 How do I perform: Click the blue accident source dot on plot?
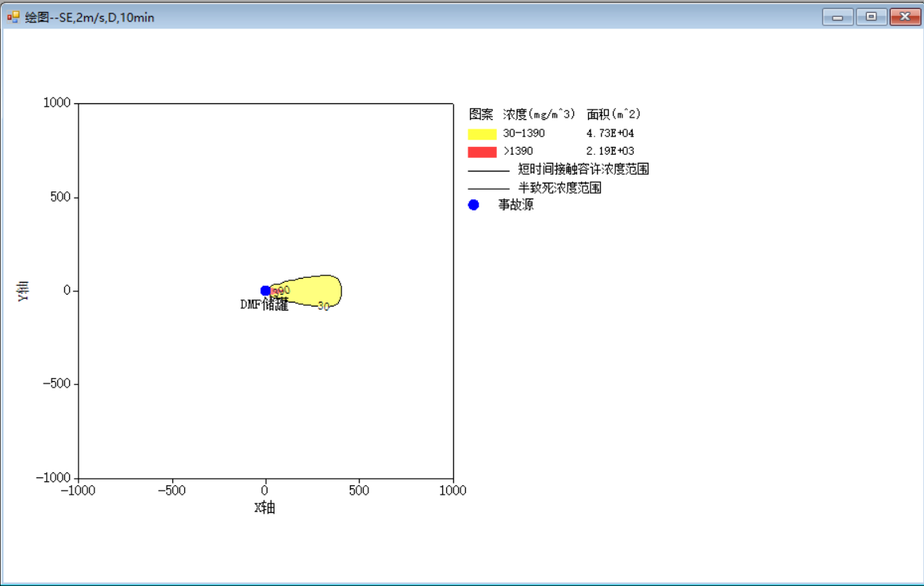(x=265, y=291)
